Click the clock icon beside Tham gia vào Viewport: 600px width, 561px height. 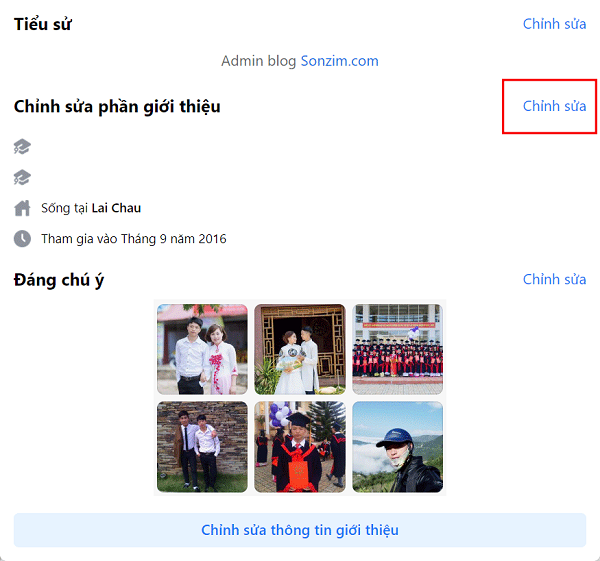point(22,239)
